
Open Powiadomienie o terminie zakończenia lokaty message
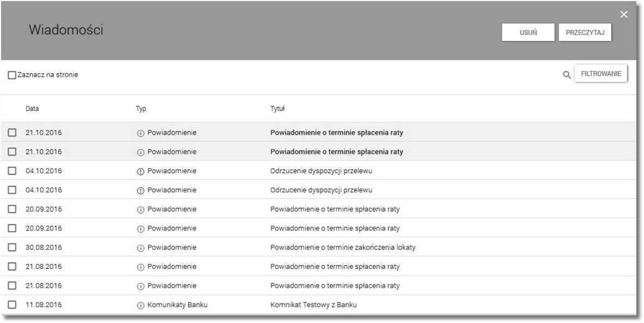(343, 247)
